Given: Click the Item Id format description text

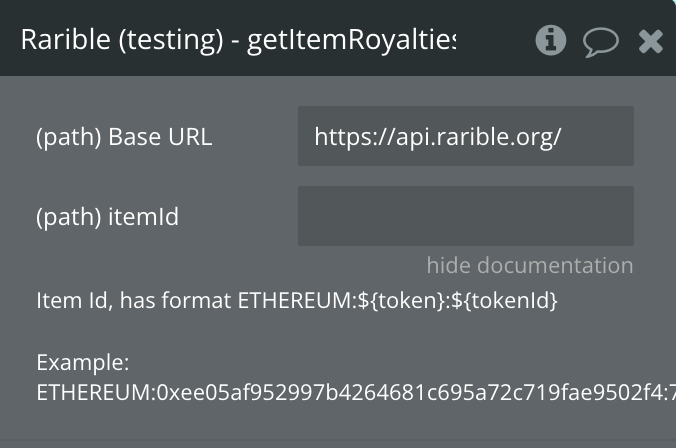Looking at the screenshot, I should (297, 301).
